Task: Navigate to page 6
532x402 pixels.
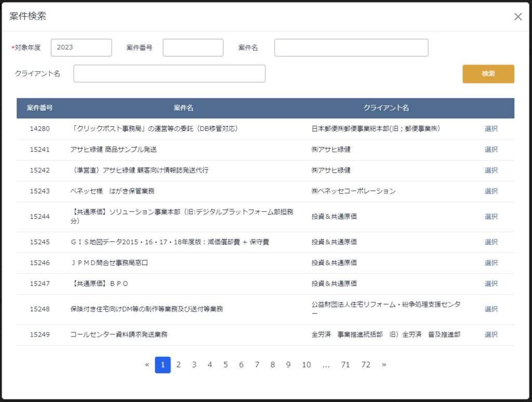Action: (x=241, y=365)
